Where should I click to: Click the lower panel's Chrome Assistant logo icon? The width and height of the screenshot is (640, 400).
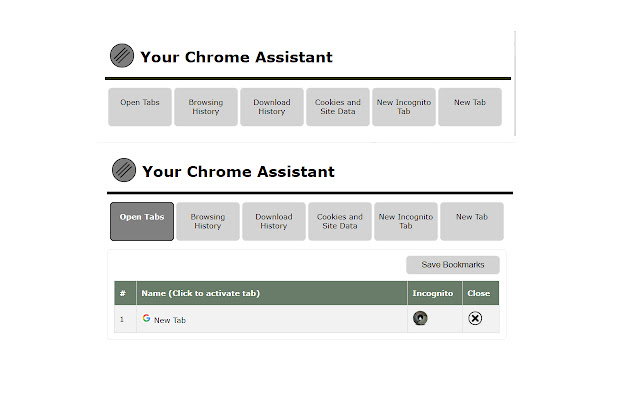124,170
